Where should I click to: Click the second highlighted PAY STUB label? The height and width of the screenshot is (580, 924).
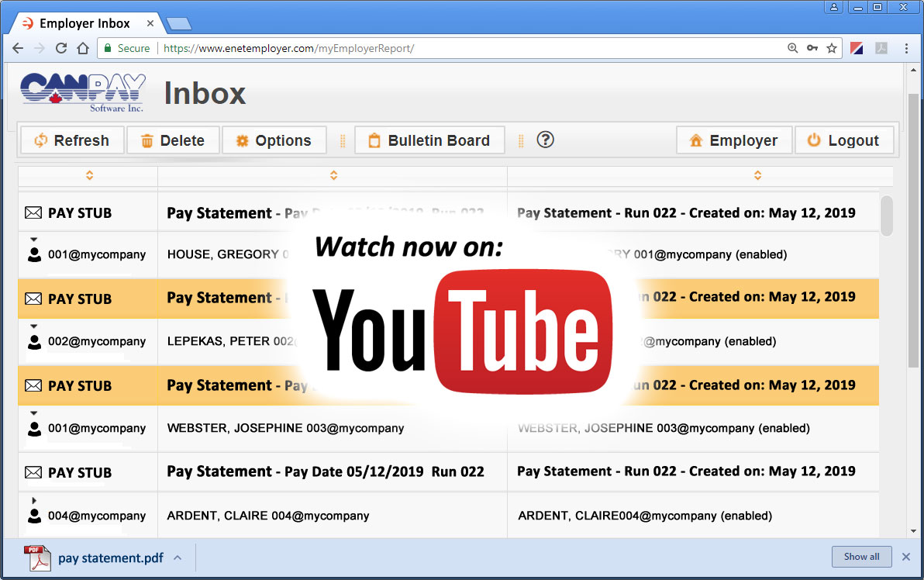point(80,299)
